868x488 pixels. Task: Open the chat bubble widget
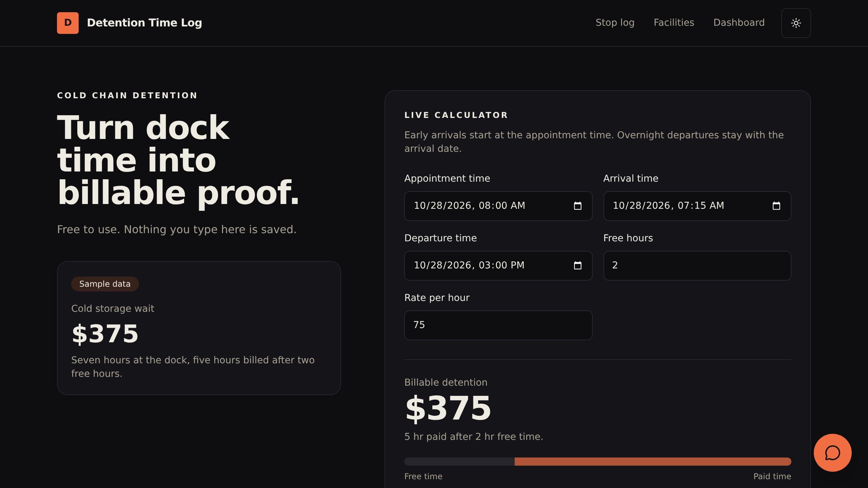832,453
